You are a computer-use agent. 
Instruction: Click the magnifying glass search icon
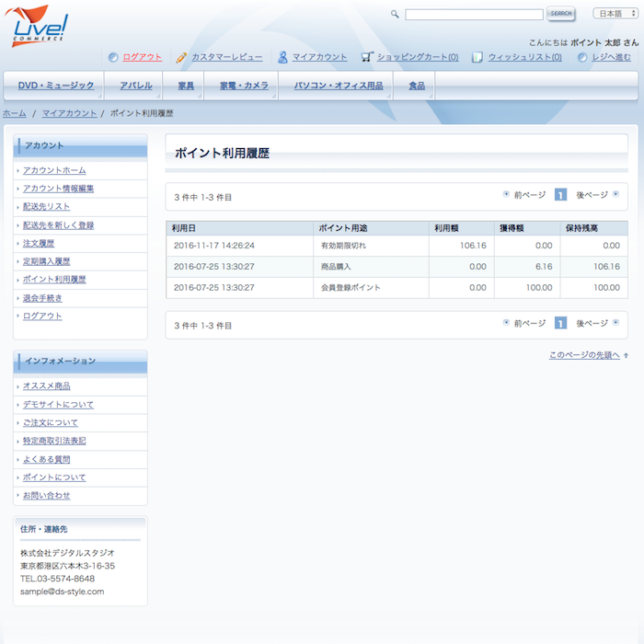(x=395, y=15)
